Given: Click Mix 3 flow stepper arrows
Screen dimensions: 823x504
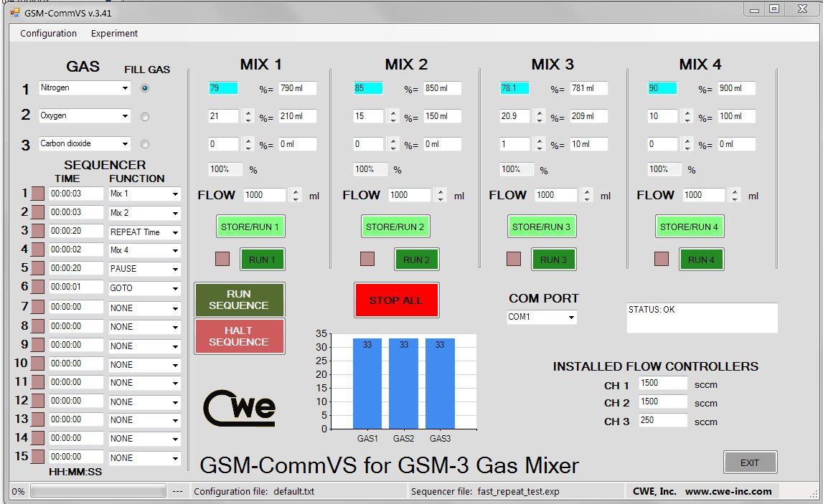Looking at the screenshot, I should [587, 195].
